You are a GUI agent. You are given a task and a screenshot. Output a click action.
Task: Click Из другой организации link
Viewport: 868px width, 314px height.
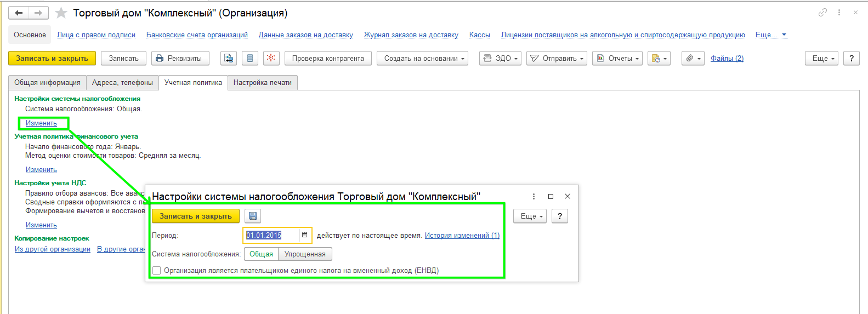[53, 249]
